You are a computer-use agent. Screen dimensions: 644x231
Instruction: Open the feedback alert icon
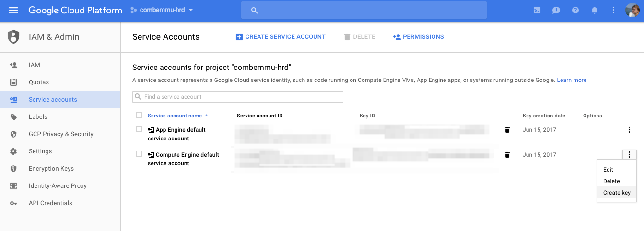(556, 10)
